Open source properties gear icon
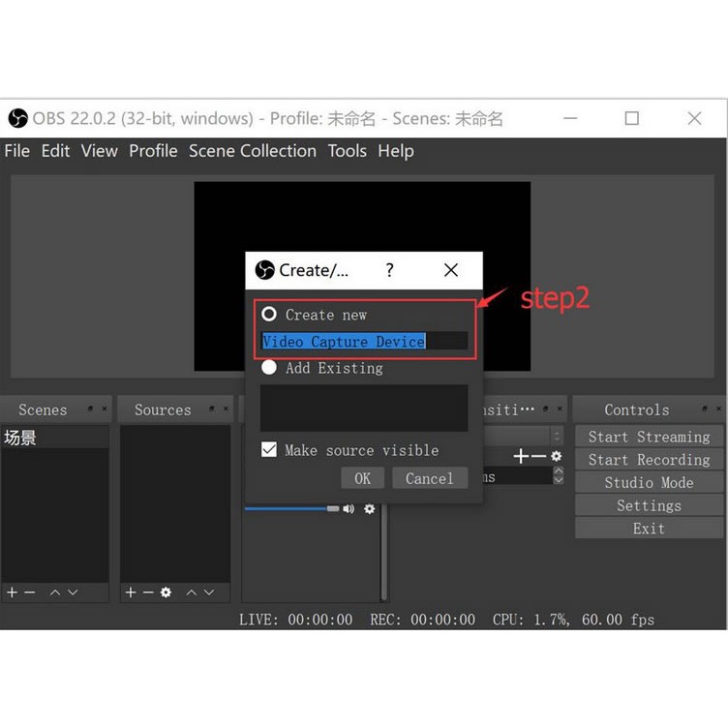This screenshot has height=728, width=728. click(x=166, y=592)
